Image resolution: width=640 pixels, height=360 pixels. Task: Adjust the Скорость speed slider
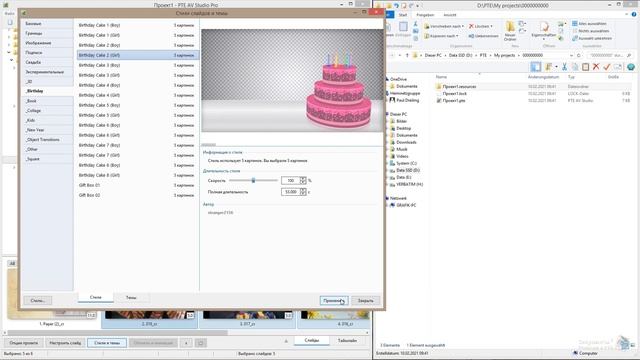click(253, 180)
